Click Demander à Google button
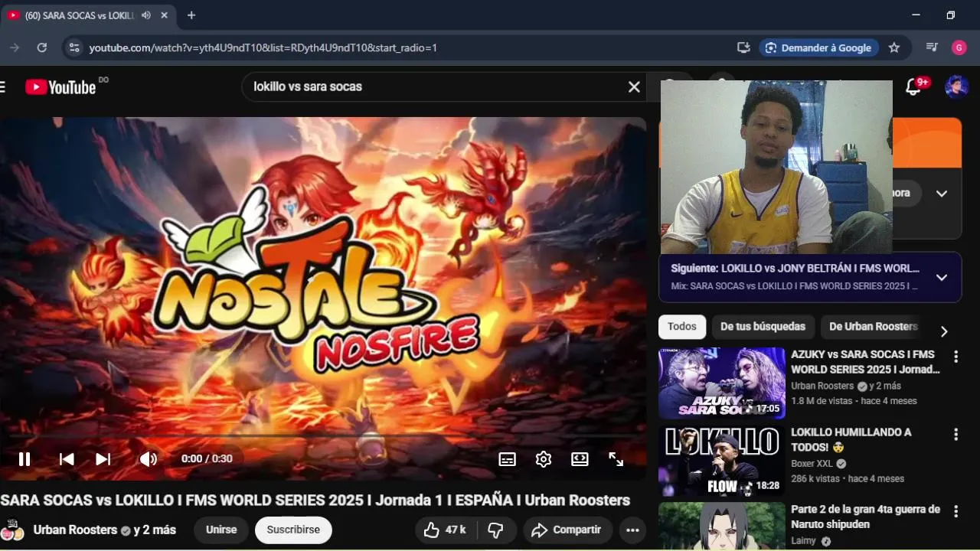The height and width of the screenshot is (551, 980). [x=818, y=47]
